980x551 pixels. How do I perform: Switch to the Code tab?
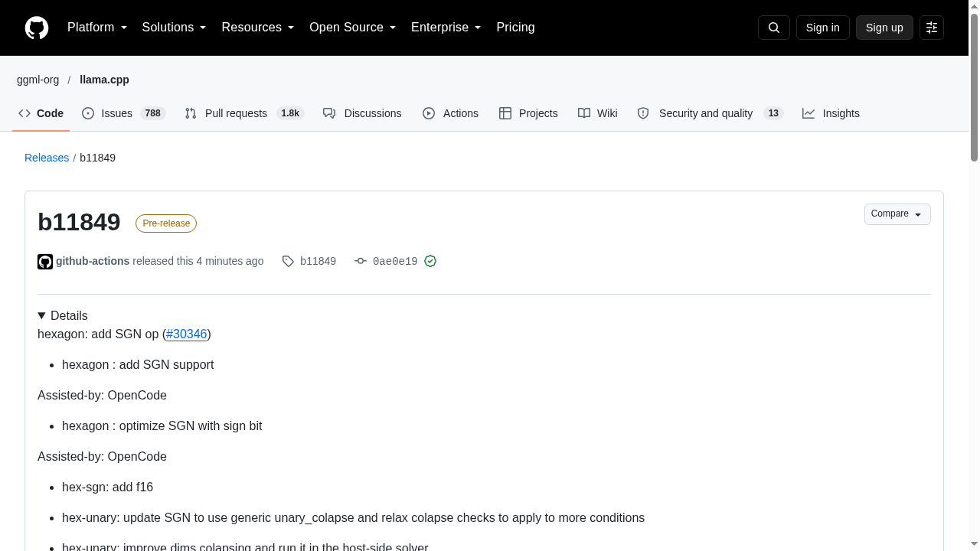click(41, 113)
